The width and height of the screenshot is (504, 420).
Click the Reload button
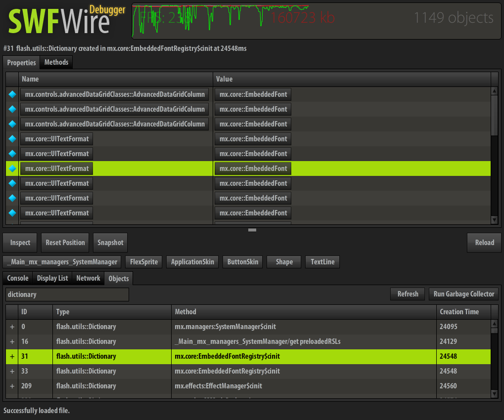point(484,243)
